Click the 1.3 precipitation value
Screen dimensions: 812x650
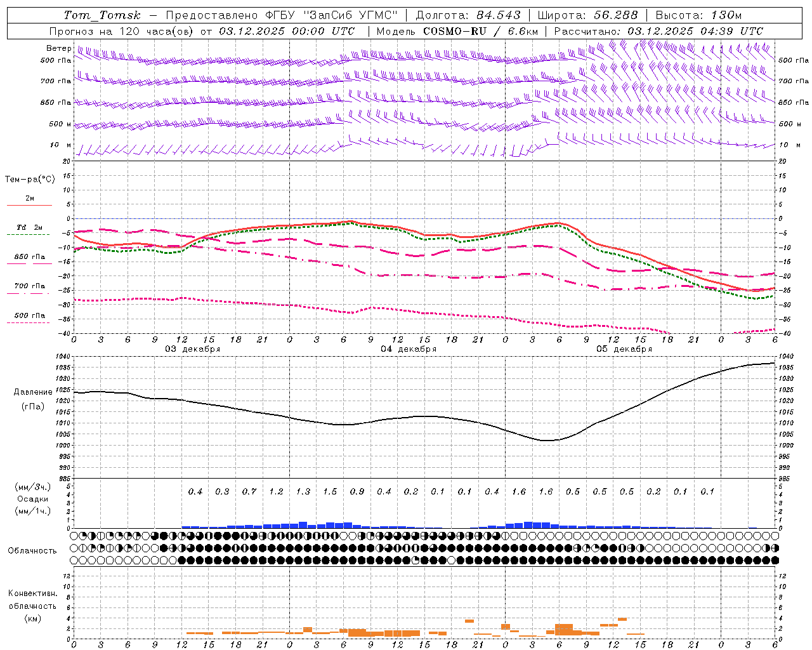click(303, 491)
